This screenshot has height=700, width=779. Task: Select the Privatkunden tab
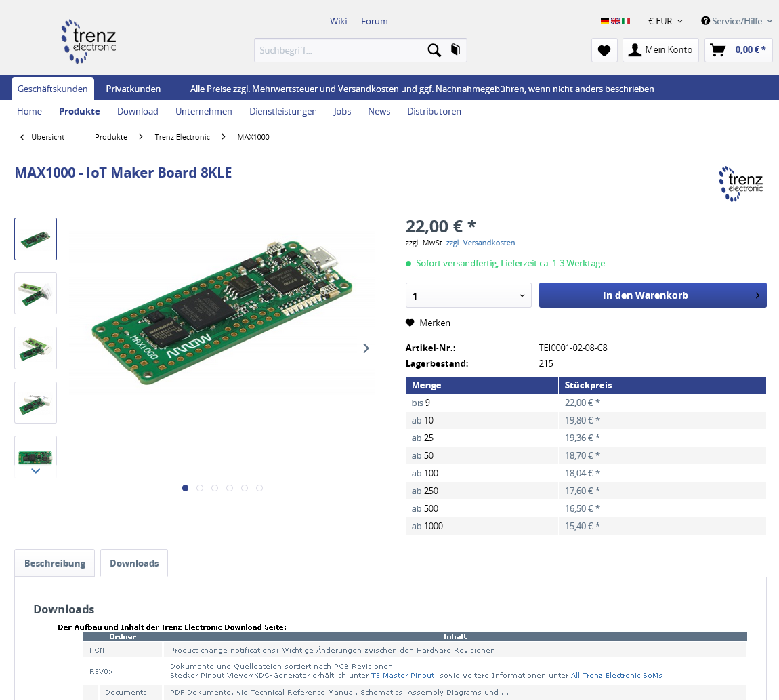pyautogui.click(x=133, y=89)
